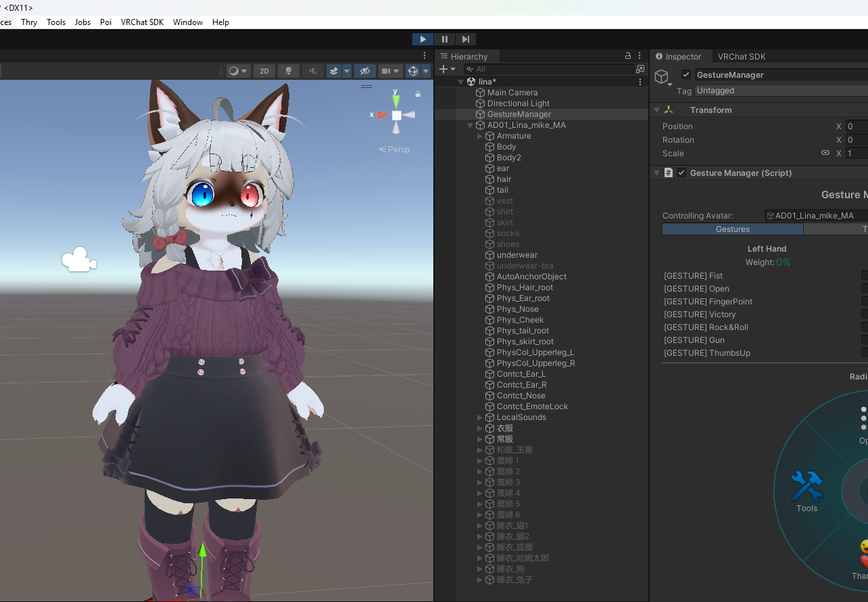Expand the Armature node in hierarchy
This screenshot has height=602, width=868.
(480, 136)
